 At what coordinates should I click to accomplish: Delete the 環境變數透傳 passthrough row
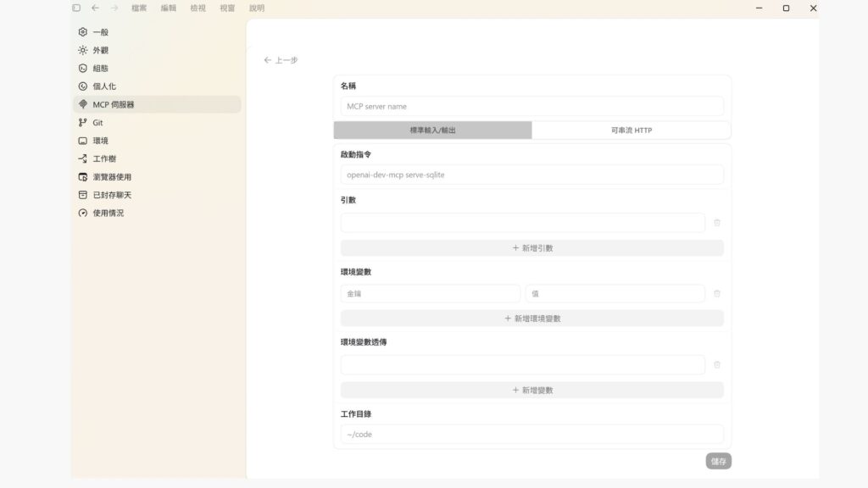point(717,365)
